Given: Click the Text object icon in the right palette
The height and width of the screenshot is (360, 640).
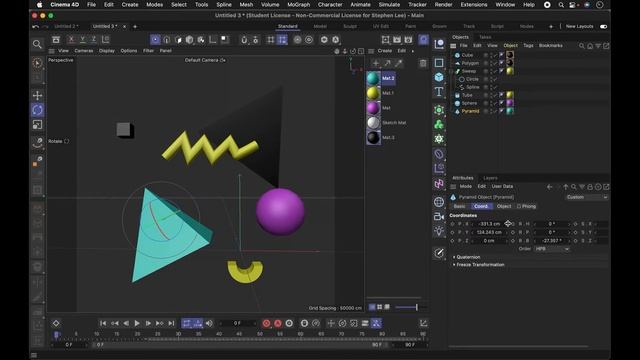Looking at the screenshot, I should [x=439, y=91].
